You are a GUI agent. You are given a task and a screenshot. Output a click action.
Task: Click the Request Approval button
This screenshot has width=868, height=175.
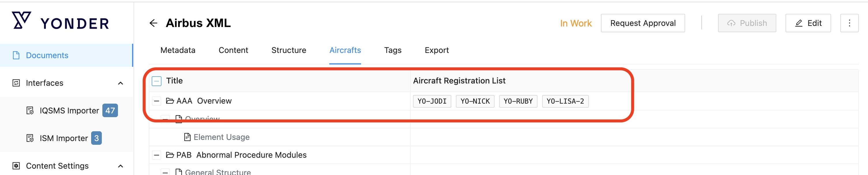tap(642, 23)
